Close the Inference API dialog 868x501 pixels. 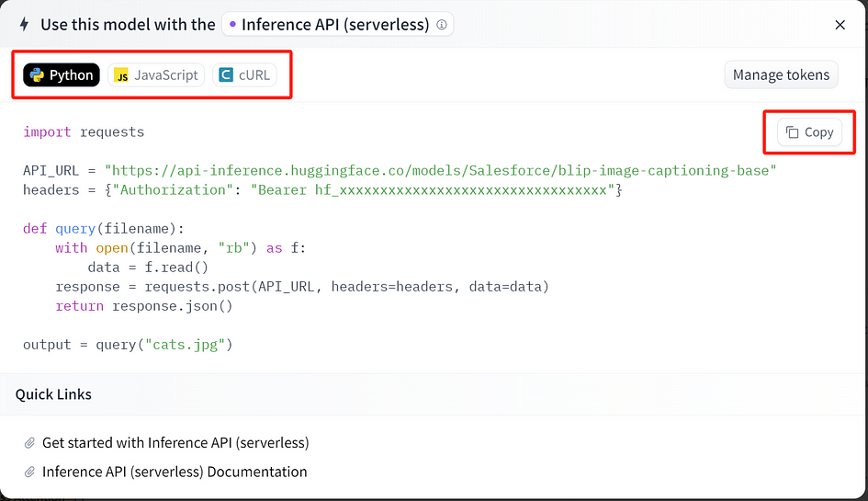tap(840, 25)
